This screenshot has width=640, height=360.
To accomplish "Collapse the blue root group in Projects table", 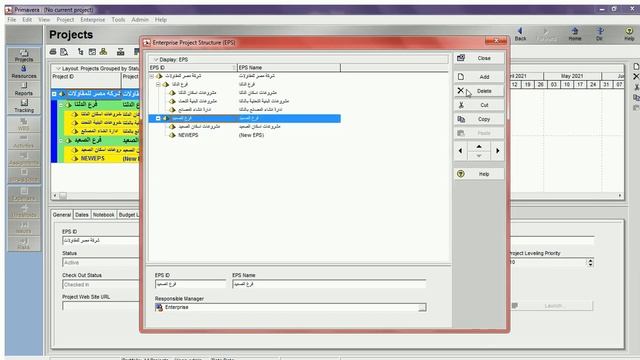I will tap(54, 94).
